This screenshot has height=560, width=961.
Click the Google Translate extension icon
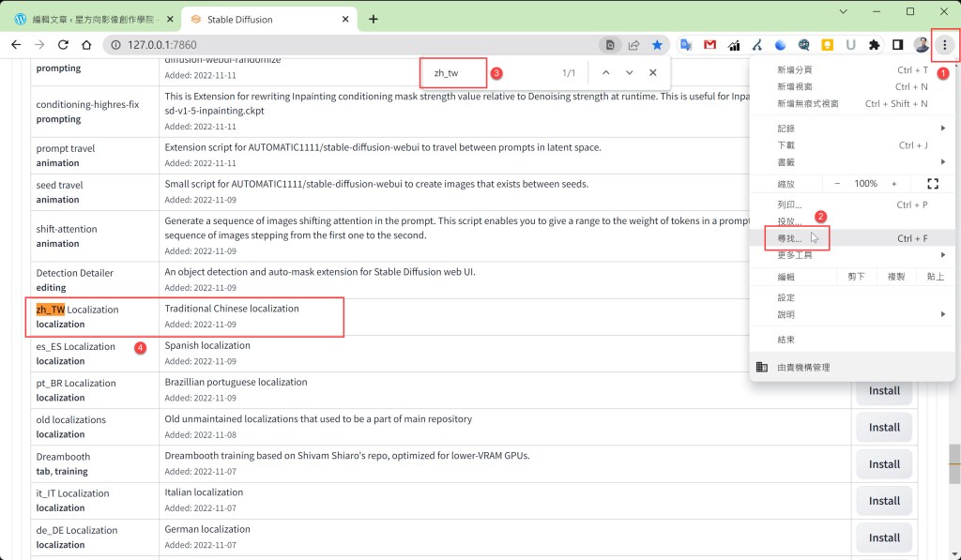(x=686, y=45)
